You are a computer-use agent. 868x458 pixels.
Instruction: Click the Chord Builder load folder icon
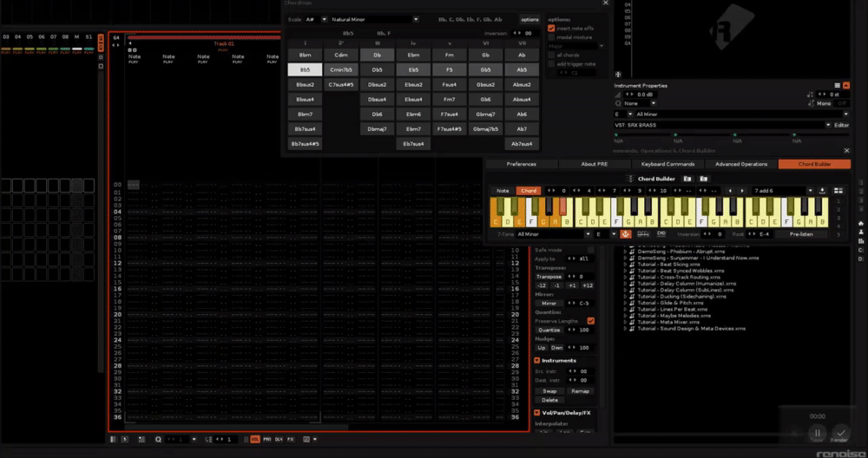coord(687,179)
